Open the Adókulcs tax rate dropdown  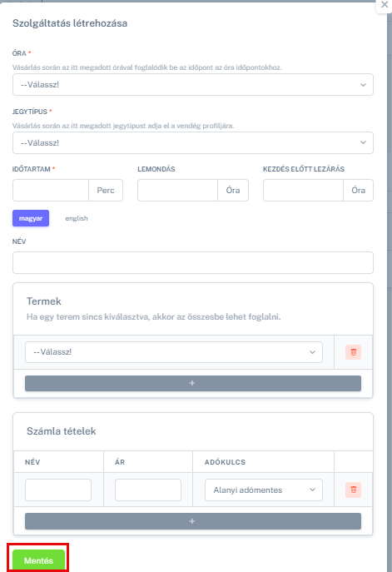click(x=264, y=490)
